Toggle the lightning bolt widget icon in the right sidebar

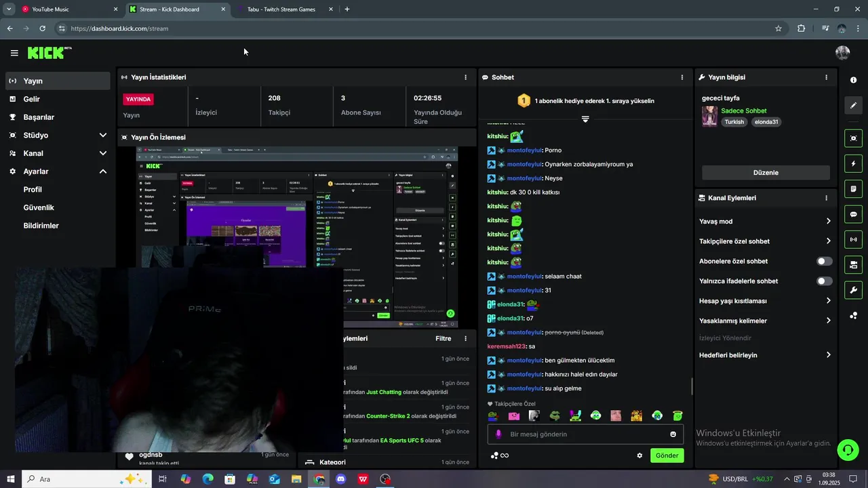[x=853, y=163]
